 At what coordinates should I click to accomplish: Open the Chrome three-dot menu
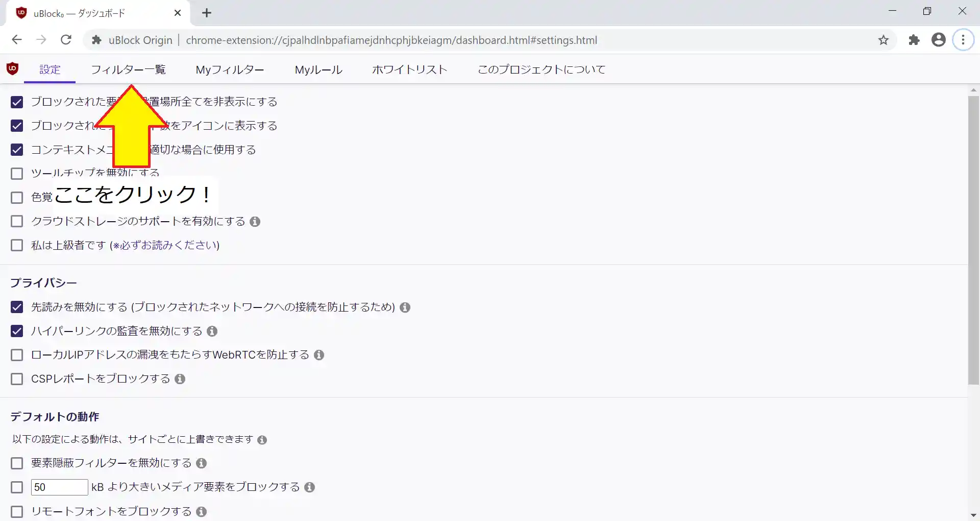963,40
